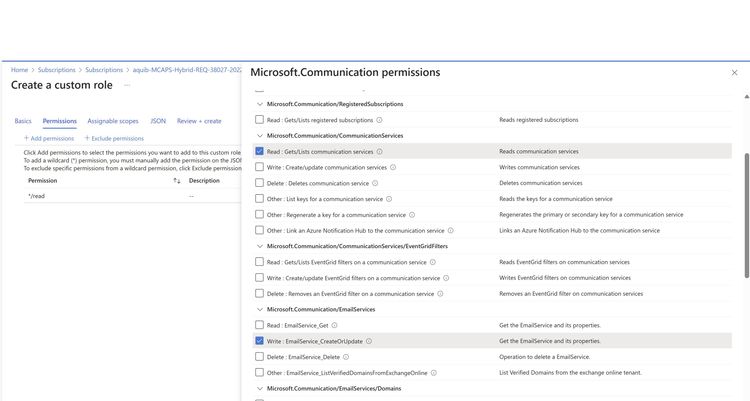The image size is (750, 401).
Task: Open info for Link Azure Notification Hub
Action: (451, 231)
